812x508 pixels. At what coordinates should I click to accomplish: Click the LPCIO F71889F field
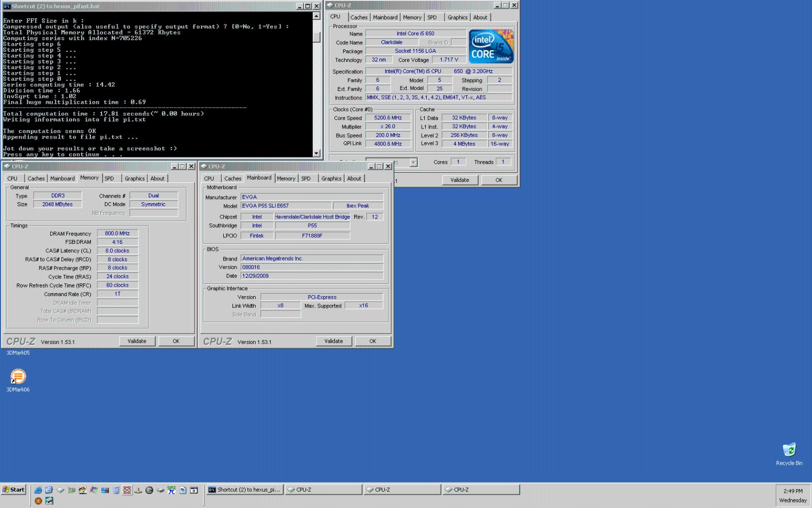point(312,236)
